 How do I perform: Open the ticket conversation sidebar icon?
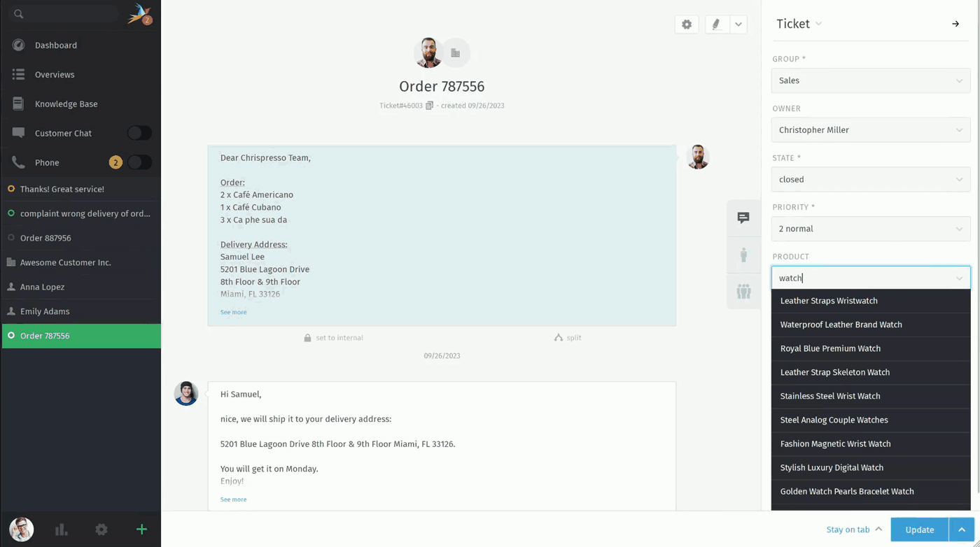coord(743,218)
